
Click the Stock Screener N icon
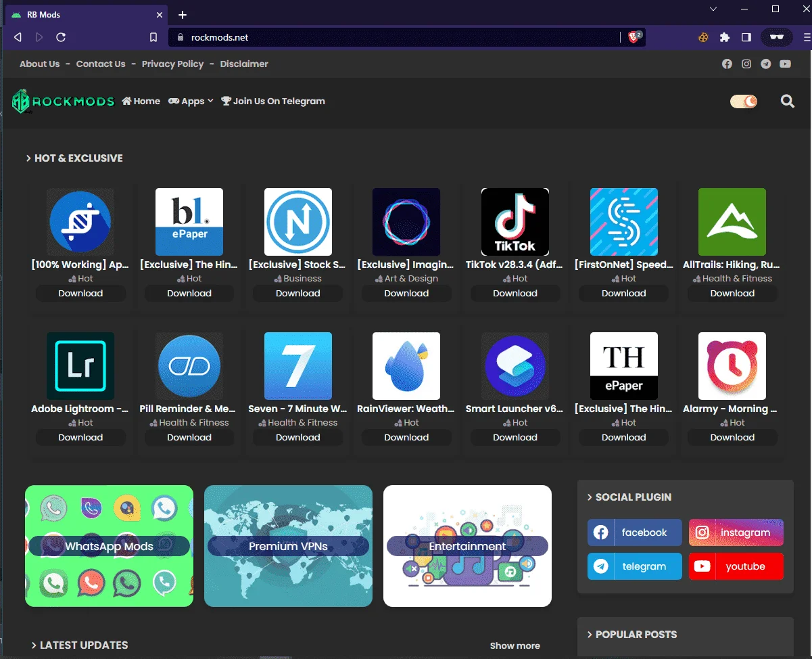(x=298, y=222)
